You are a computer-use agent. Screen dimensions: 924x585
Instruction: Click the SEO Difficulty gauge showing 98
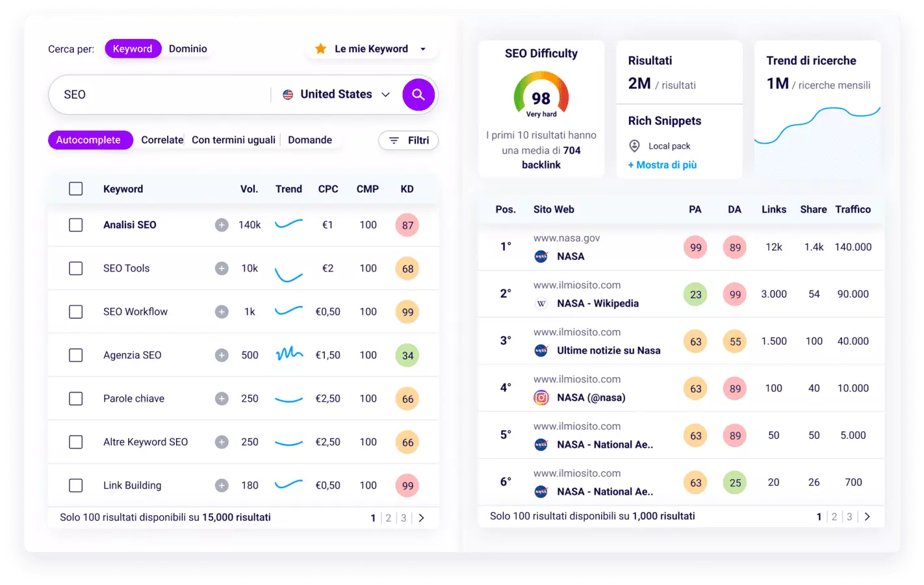coord(541,95)
